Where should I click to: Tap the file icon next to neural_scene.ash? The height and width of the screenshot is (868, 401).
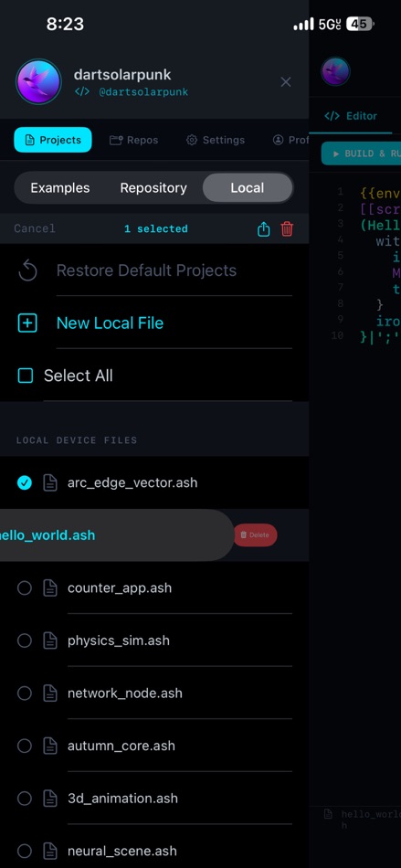[x=50, y=851]
